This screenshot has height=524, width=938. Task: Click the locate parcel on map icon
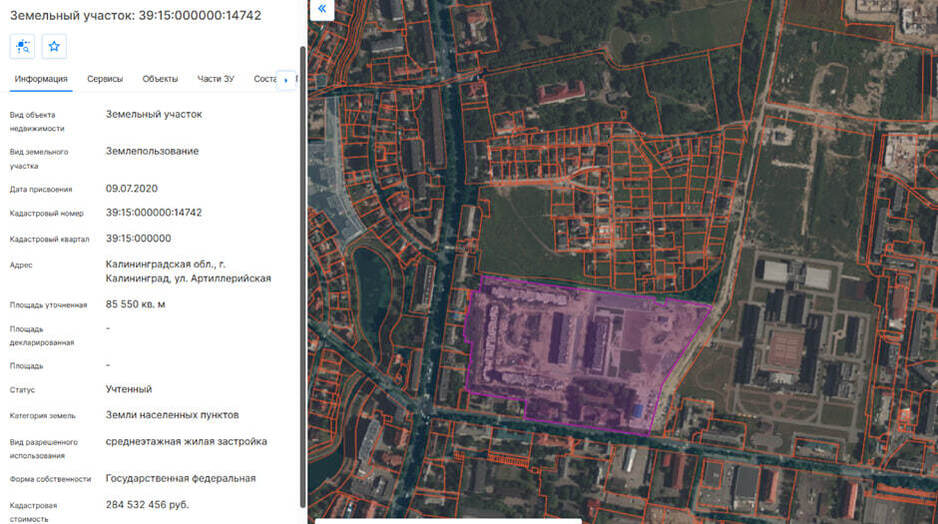point(22,46)
